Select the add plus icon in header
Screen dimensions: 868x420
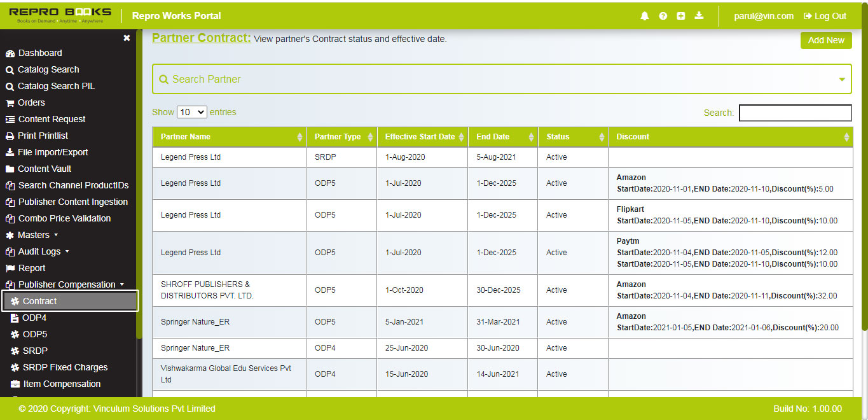point(680,16)
